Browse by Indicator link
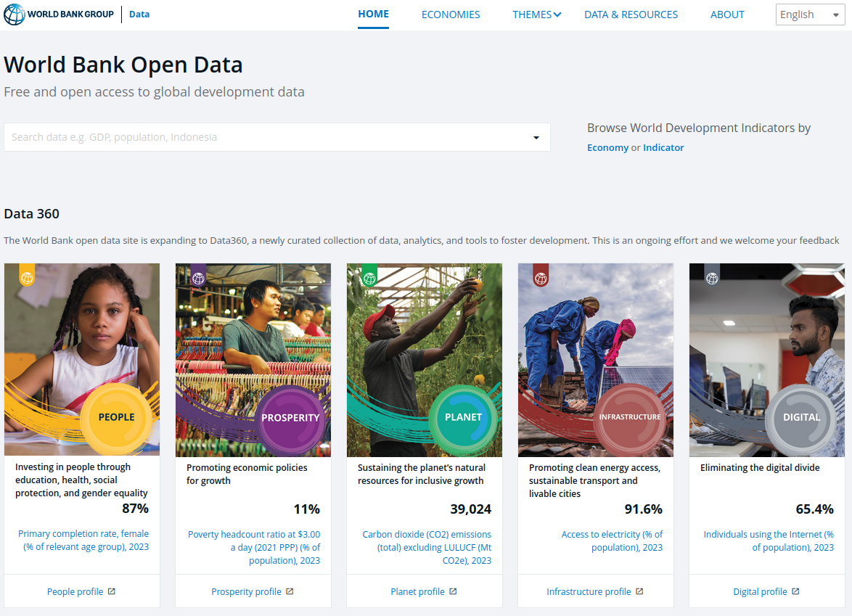This screenshot has height=616, width=852. click(663, 148)
